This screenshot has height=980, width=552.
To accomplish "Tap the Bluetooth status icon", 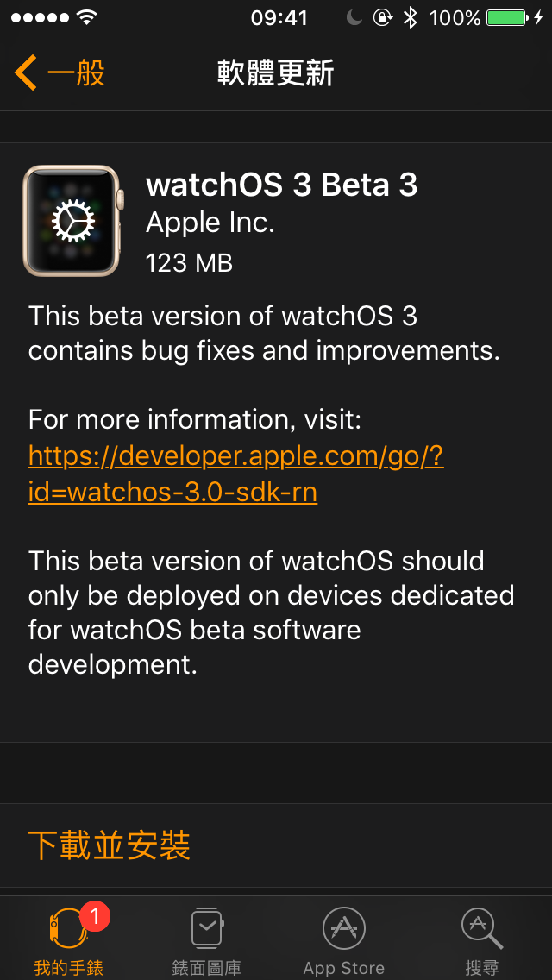I will pyautogui.click(x=410, y=18).
